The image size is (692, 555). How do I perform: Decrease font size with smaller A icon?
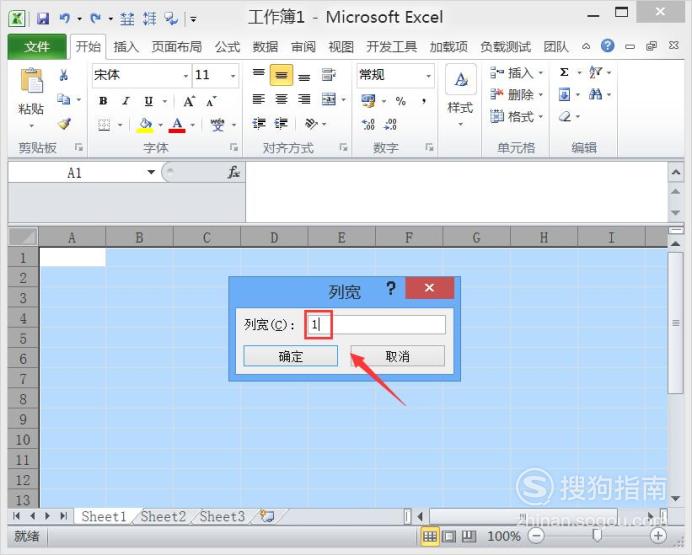click(211, 101)
